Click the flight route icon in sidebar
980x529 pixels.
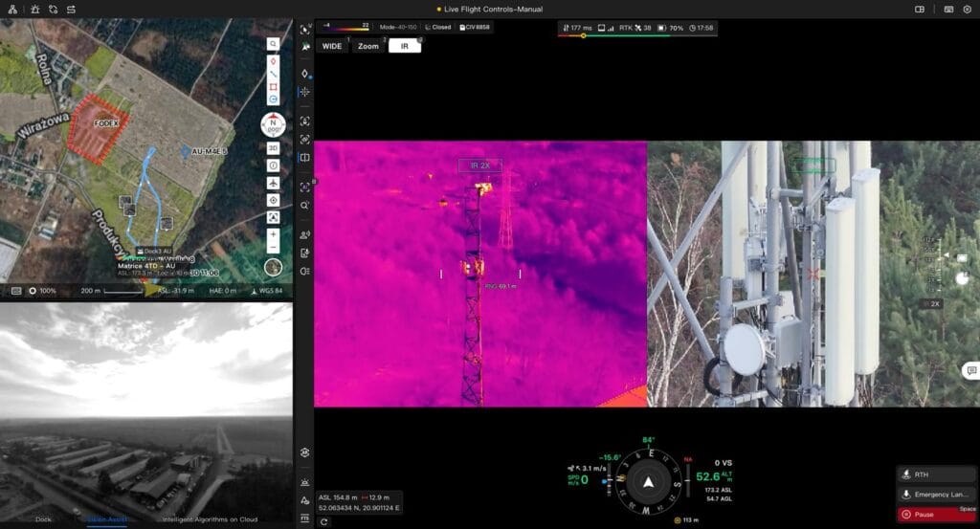[x=305, y=500]
